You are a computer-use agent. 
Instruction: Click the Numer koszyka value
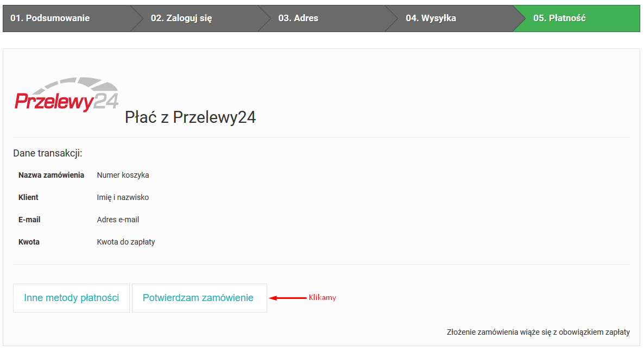tap(123, 175)
